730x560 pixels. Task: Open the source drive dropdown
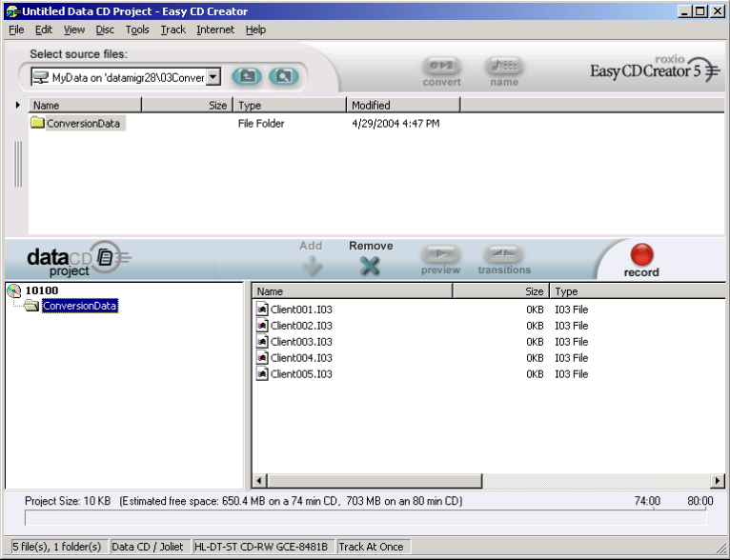(213, 76)
